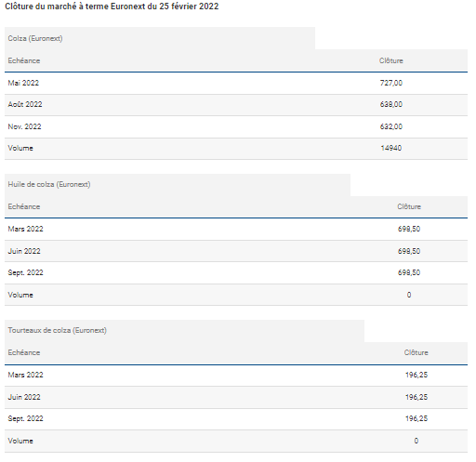Select the colza volume 14940

(x=391, y=148)
